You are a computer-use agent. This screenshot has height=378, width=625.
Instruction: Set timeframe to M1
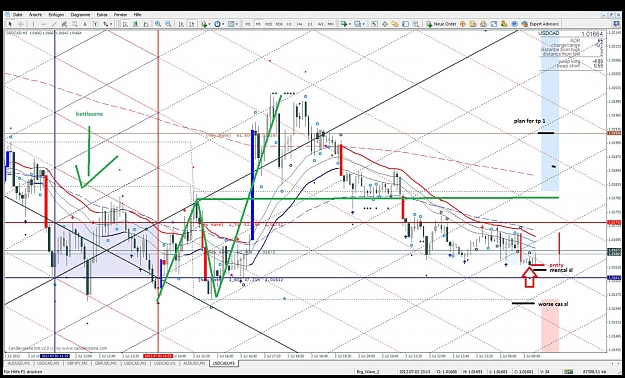(248, 24)
